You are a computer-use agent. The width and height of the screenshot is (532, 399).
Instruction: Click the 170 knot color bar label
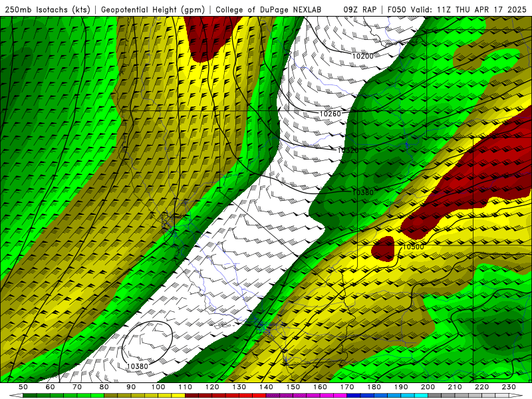tap(346, 387)
